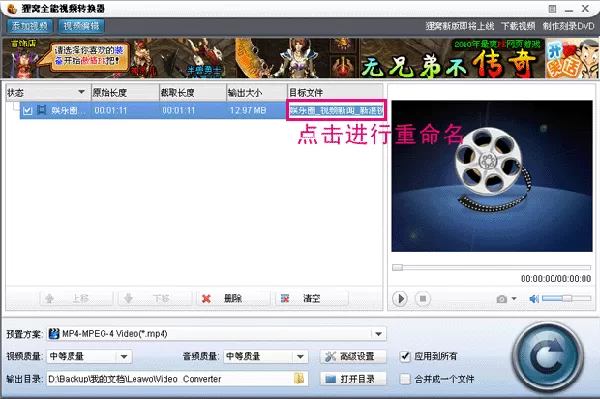Click the 开店 ad thumbnail
The image size is (600, 399).
(572, 58)
